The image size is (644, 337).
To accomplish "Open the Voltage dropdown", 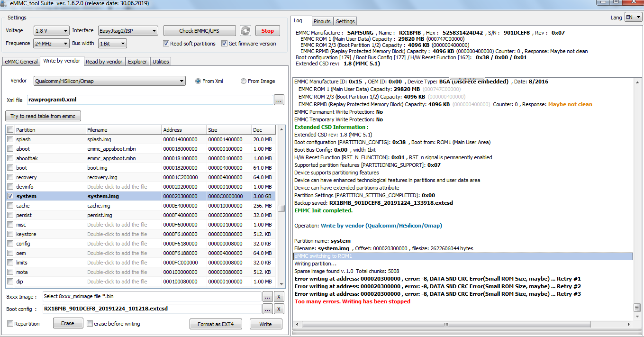I will coord(52,31).
